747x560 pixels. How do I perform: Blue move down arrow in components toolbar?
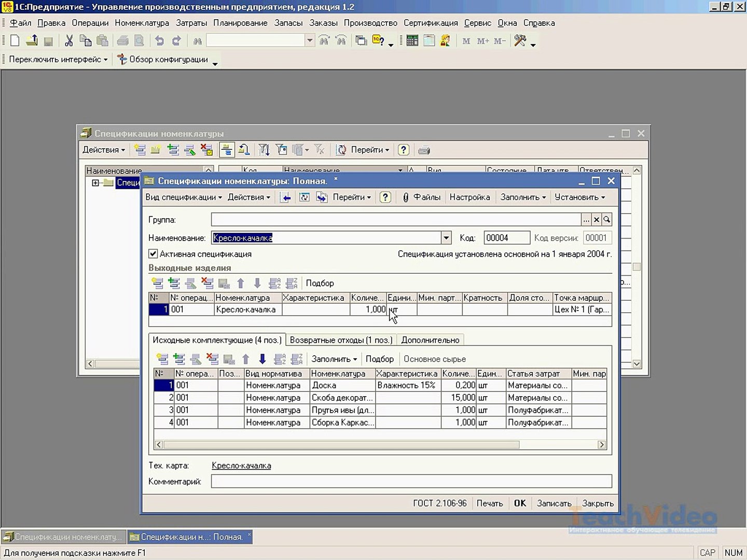click(262, 359)
